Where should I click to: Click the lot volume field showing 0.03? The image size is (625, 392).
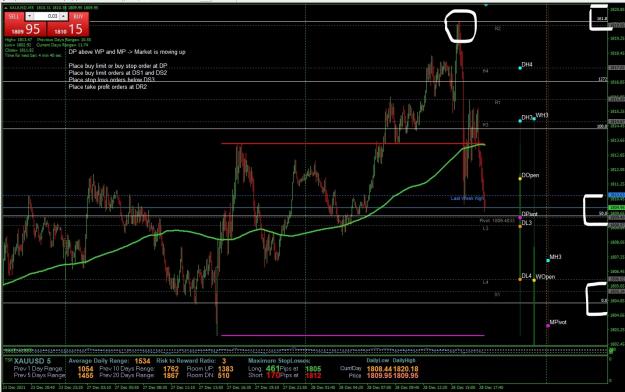click(x=47, y=16)
